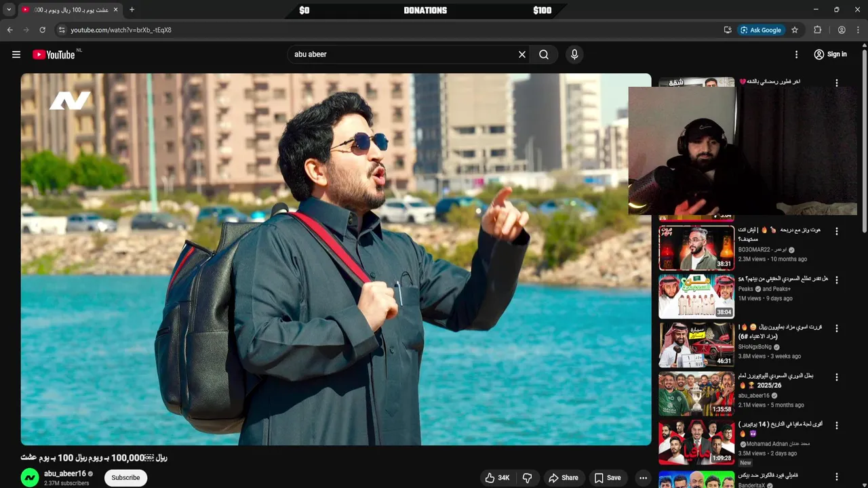868x488 pixels.
Task: Share the video
Action: tap(564, 478)
